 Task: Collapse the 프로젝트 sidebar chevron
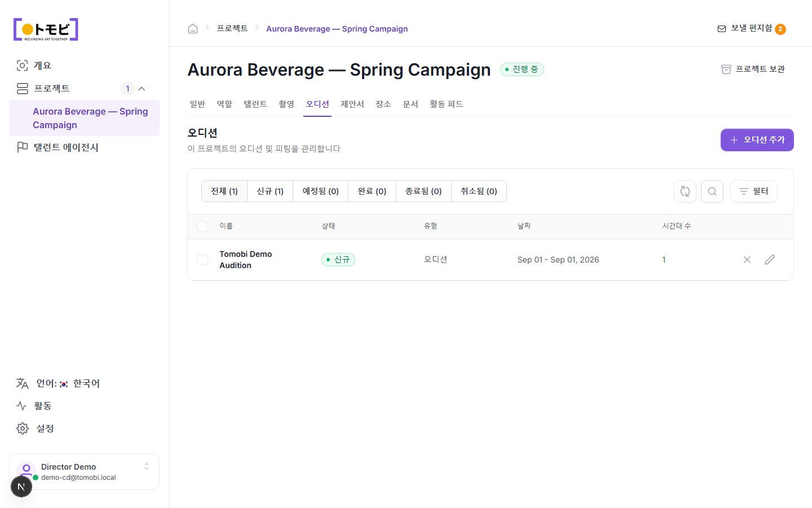point(142,89)
